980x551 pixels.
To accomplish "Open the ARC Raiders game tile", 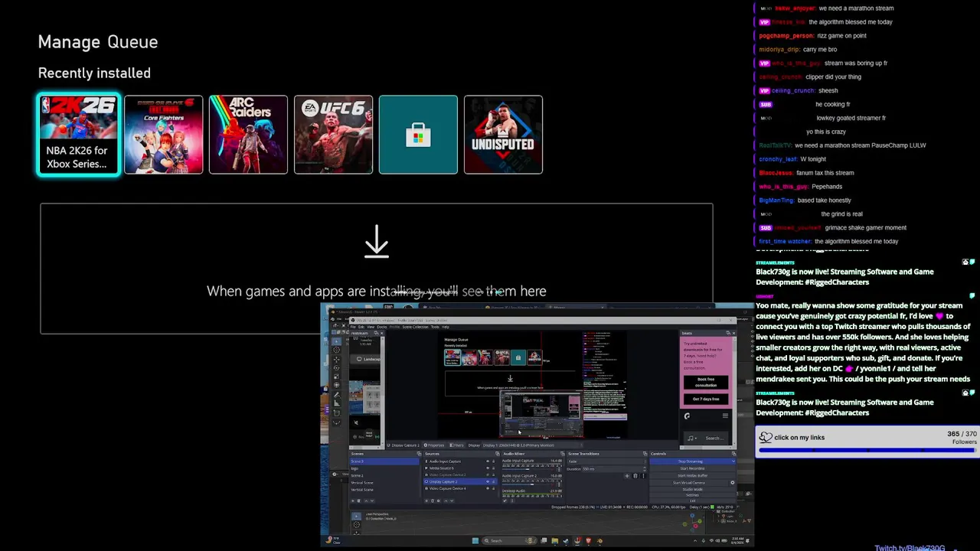I will pos(248,135).
